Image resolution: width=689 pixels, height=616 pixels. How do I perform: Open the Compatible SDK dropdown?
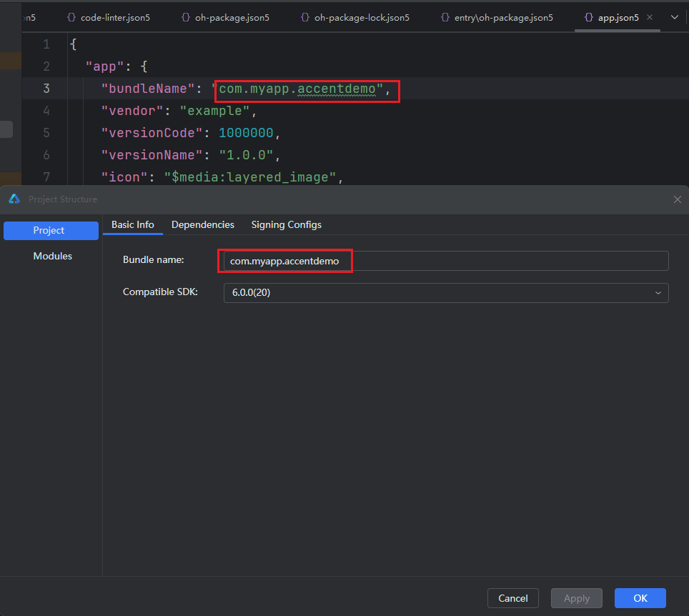(x=446, y=293)
